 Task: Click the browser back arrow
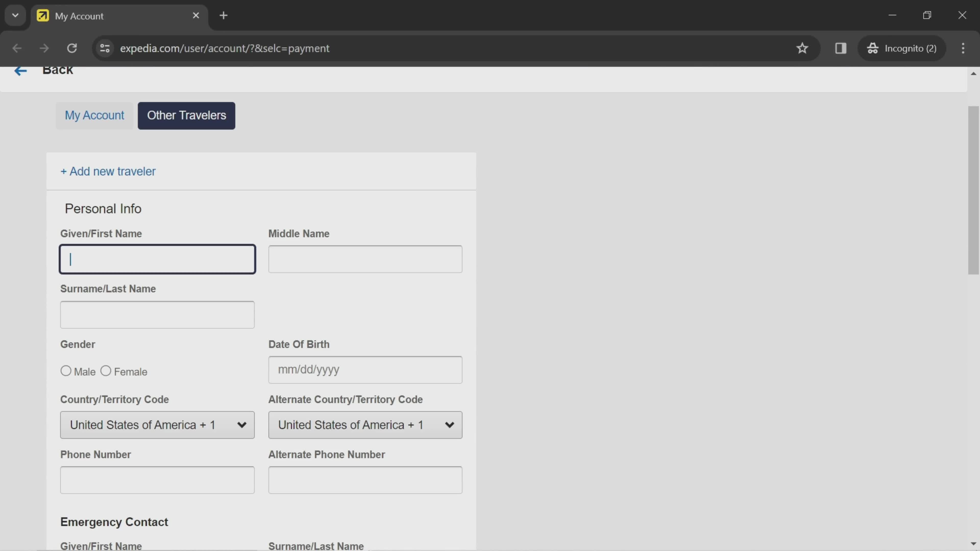coord(17,48)
